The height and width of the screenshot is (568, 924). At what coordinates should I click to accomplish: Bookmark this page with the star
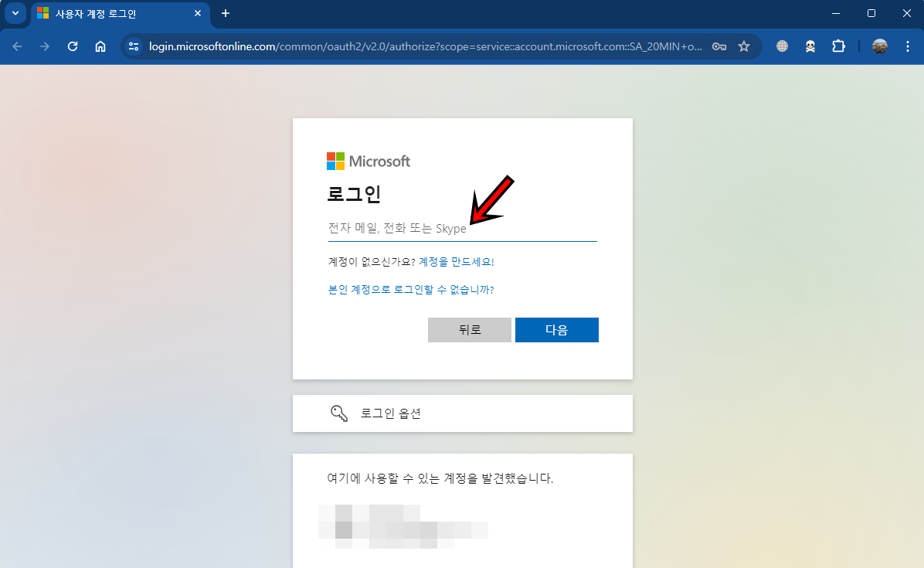(744, 46)
